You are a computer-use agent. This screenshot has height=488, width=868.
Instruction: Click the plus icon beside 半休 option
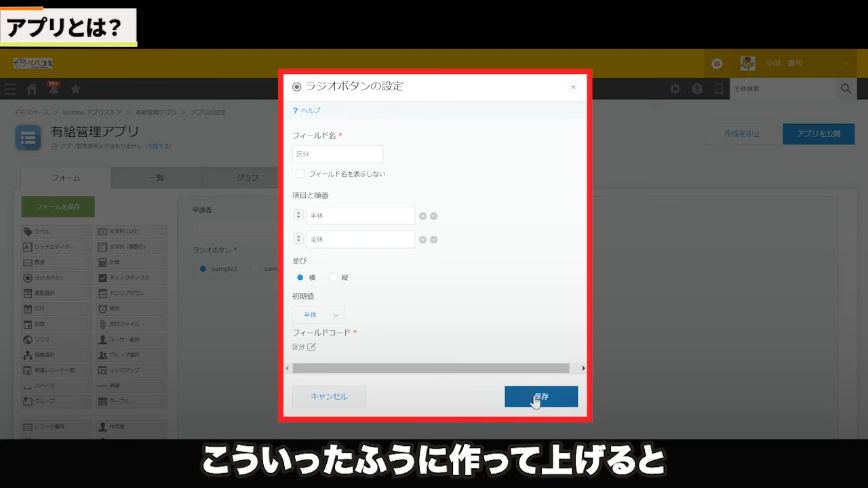[x=422, y=216]
